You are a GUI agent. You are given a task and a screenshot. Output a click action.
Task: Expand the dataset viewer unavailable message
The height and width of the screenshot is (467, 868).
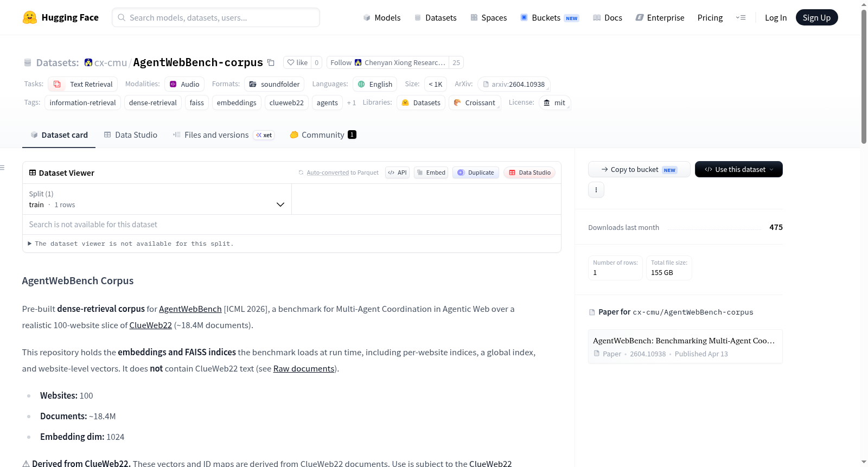131,244
